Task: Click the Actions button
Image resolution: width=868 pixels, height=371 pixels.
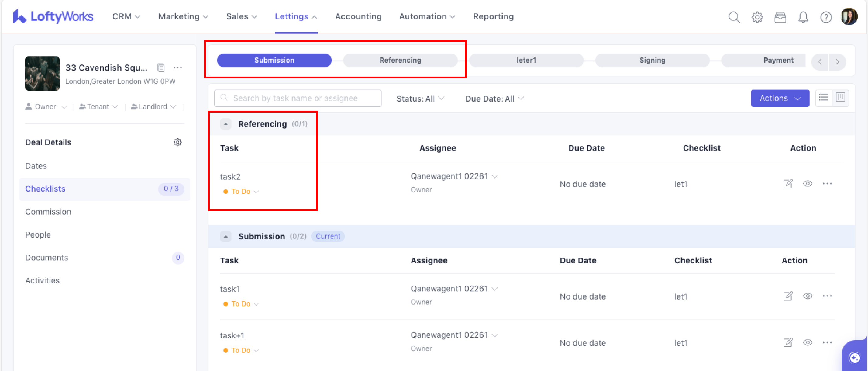Action: [780, 98]
